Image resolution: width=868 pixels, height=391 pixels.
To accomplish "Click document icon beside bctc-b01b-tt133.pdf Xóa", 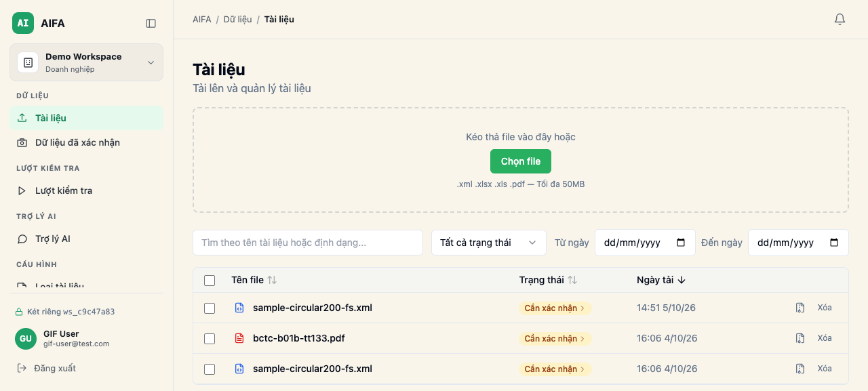I will [800, 338].
